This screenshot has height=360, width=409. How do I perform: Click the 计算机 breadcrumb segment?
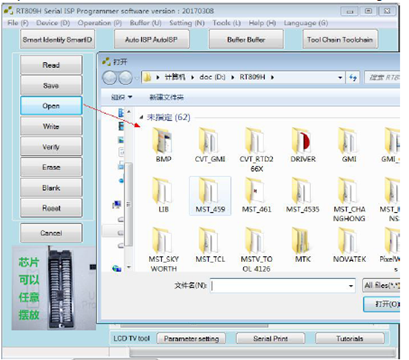point(175,77)
